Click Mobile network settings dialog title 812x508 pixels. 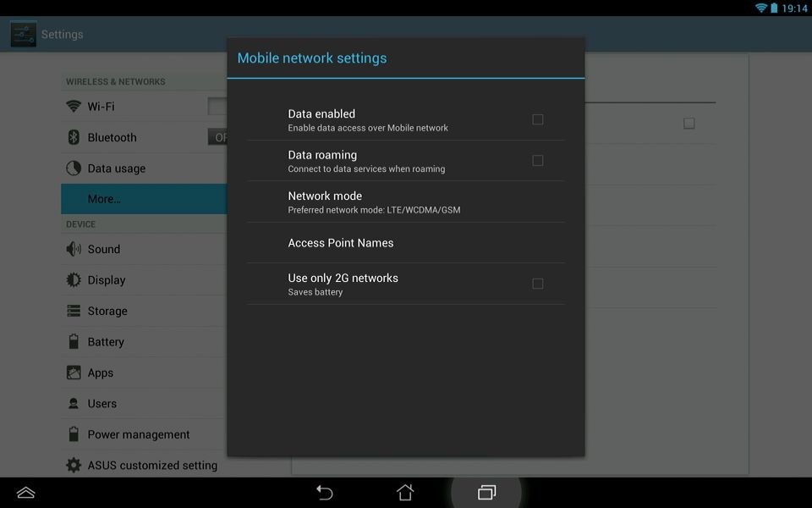click(312, 58)
